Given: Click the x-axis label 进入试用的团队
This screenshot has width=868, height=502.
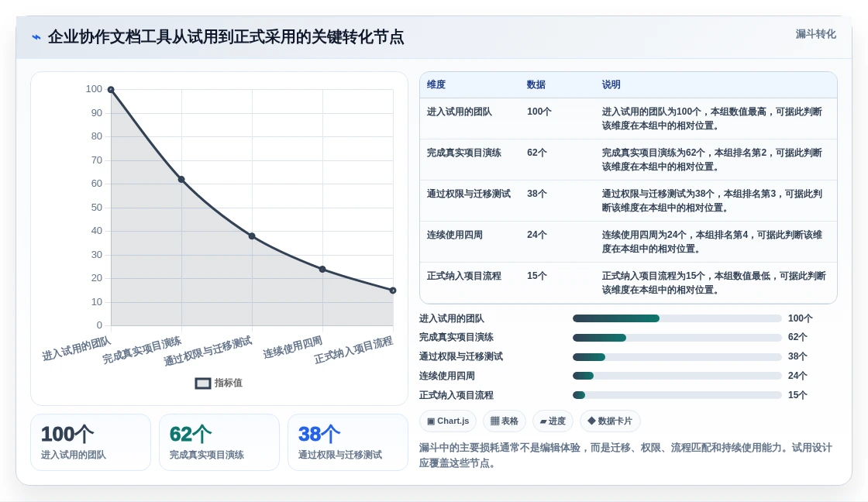Looking at the screenshot, I should coord(77,349).
